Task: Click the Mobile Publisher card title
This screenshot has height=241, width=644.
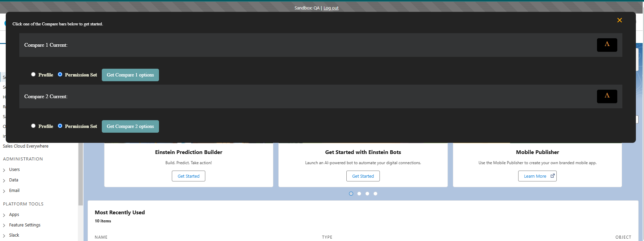Action: [537, 152]
